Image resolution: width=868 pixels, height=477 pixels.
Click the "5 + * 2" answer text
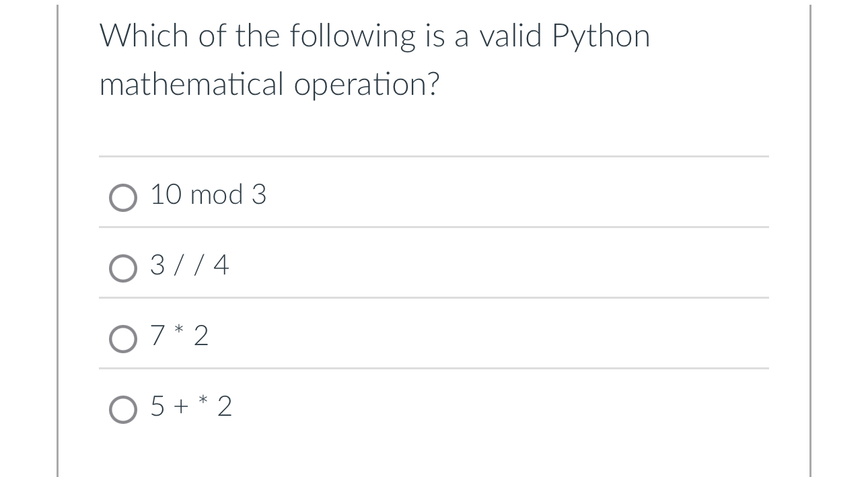click(x=190, y=406)
